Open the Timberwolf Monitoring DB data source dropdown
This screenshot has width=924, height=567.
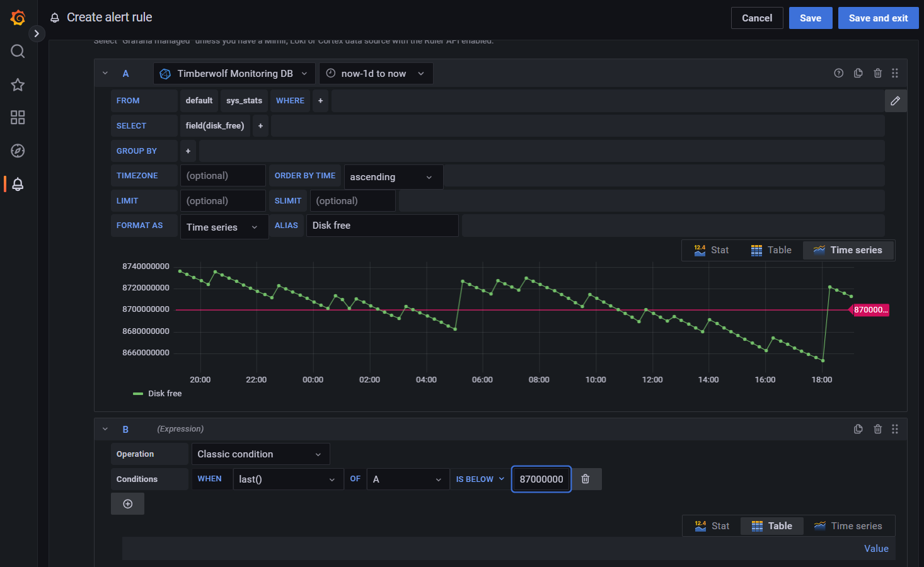coord(234,74)
